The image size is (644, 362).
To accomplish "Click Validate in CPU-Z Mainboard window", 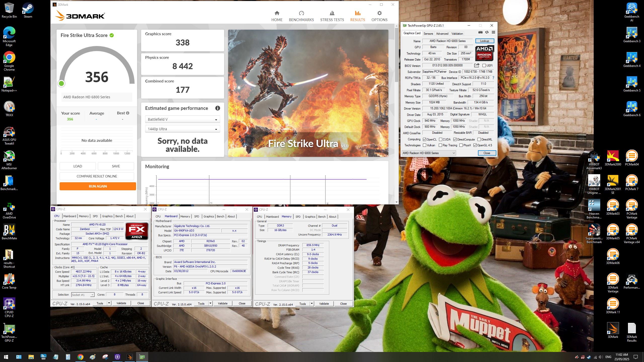I will (222, 303).
